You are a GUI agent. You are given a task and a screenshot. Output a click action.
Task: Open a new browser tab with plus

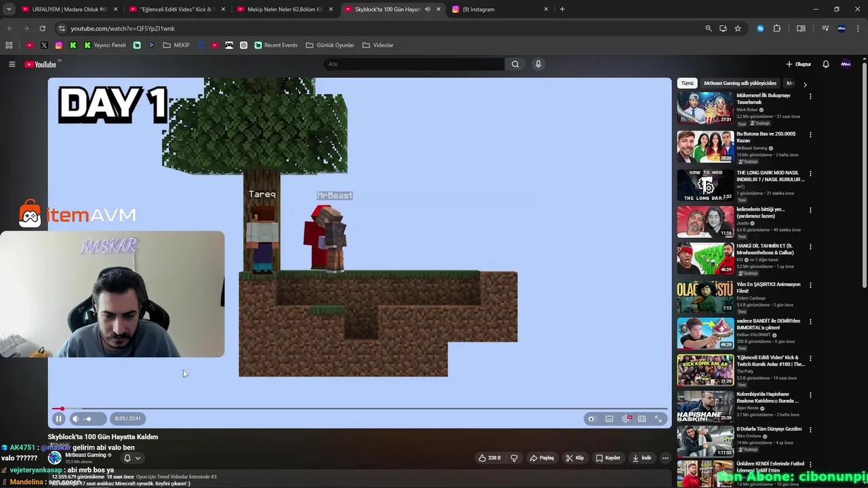pyautogui.click(x=562, y=9)
